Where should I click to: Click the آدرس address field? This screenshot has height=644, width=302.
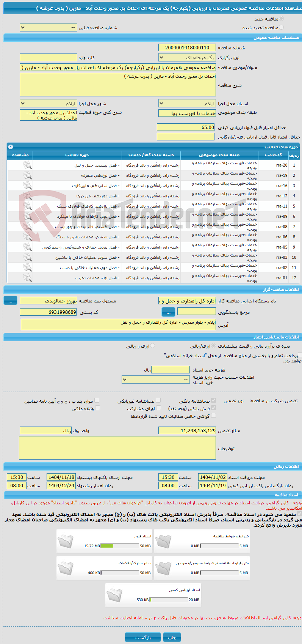pos(119,324)
